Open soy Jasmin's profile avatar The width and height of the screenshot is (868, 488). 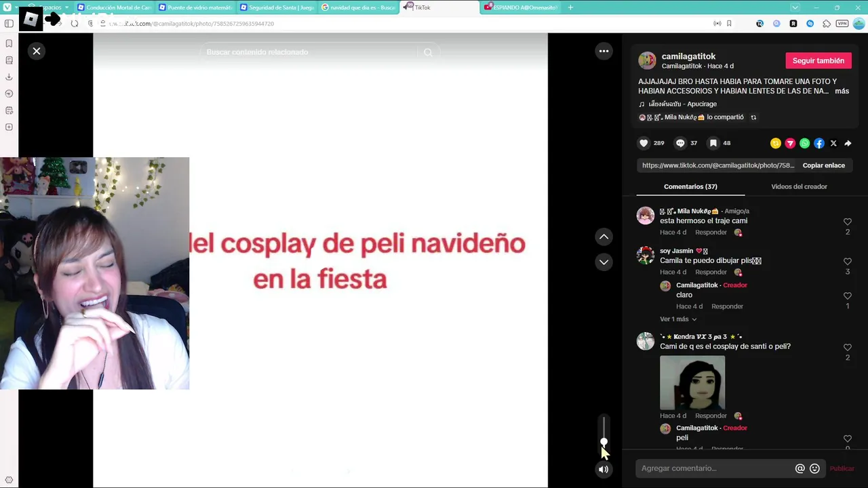click(x=646, y=256)
